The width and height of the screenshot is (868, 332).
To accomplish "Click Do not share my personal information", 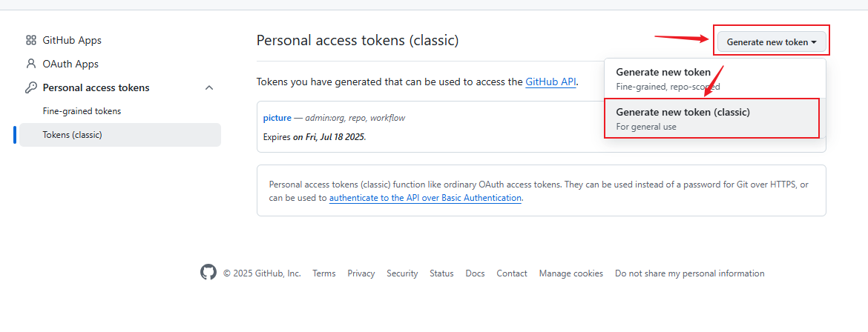I will coord(689,273).
